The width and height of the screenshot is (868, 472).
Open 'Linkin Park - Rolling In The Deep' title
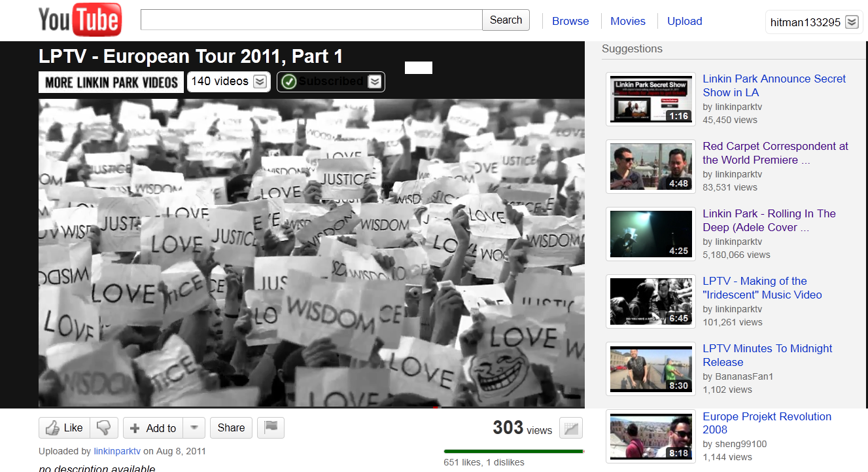(x=769, y=220)
